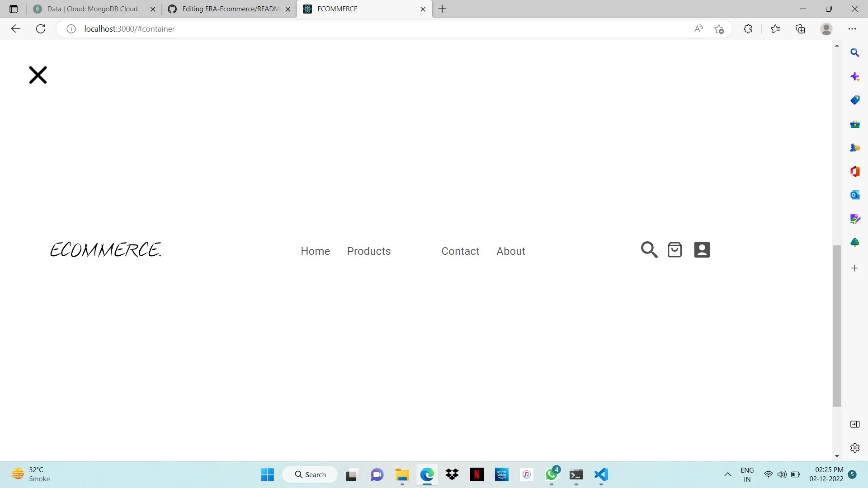Screen dimensions: 868x488
Task: Navigate to Products in site menu
Action: [x=369, y=251]
